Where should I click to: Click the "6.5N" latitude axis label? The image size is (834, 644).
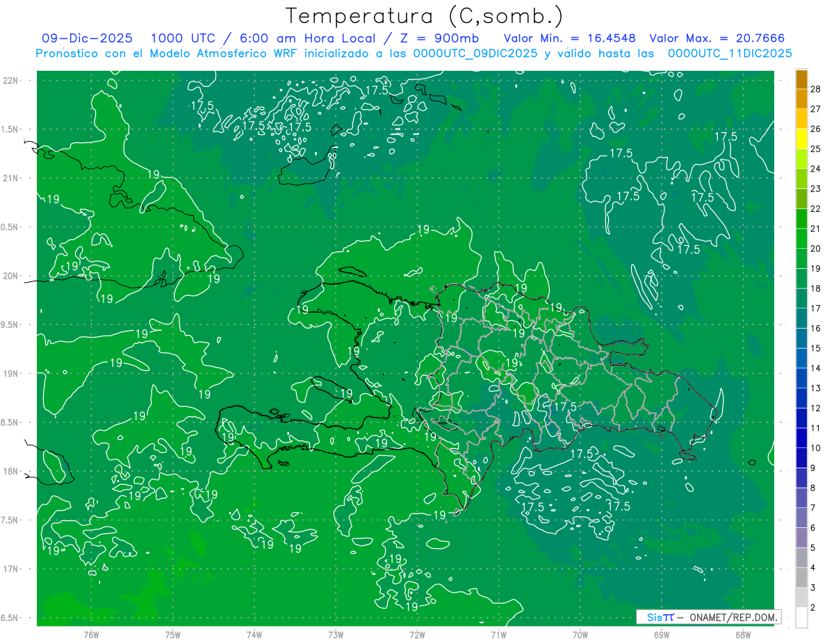coord(10,618)
